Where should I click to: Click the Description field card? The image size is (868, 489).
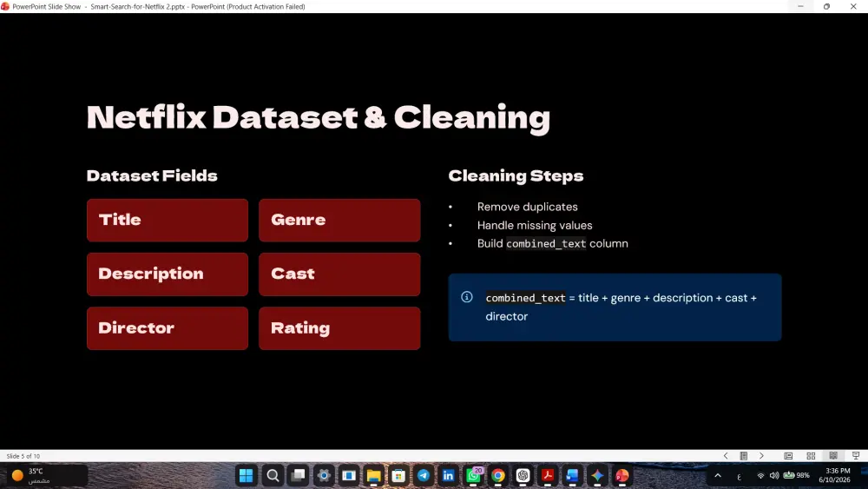(168, 274)
